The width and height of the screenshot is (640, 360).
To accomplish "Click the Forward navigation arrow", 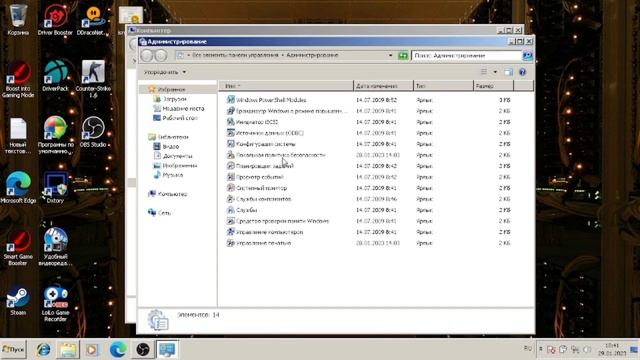I will pos(161,55).
